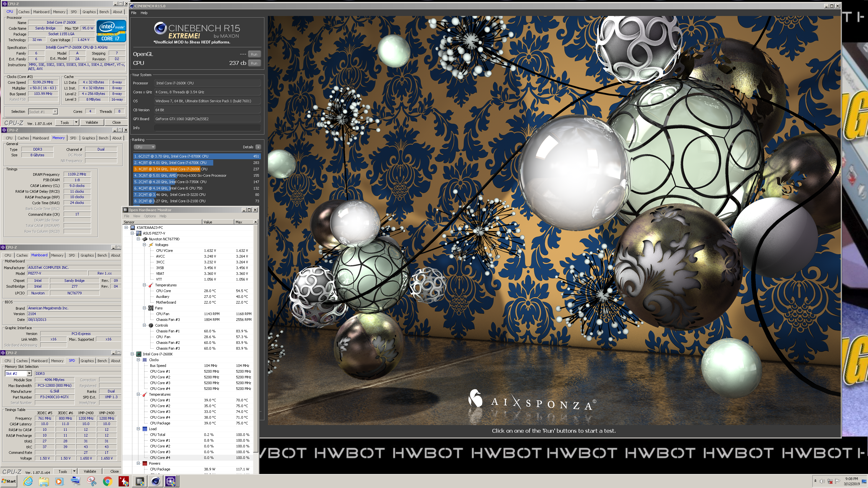
Task: Click Validate in the bottom CPU-Z SPD window
Action: click(x=90, y=471)
